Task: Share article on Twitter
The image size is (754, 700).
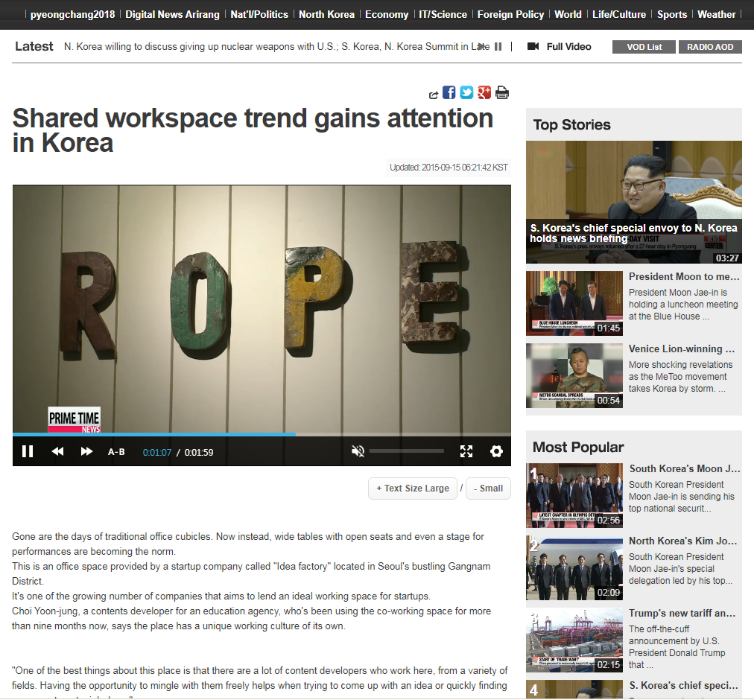Action: [x=466, y=92]
